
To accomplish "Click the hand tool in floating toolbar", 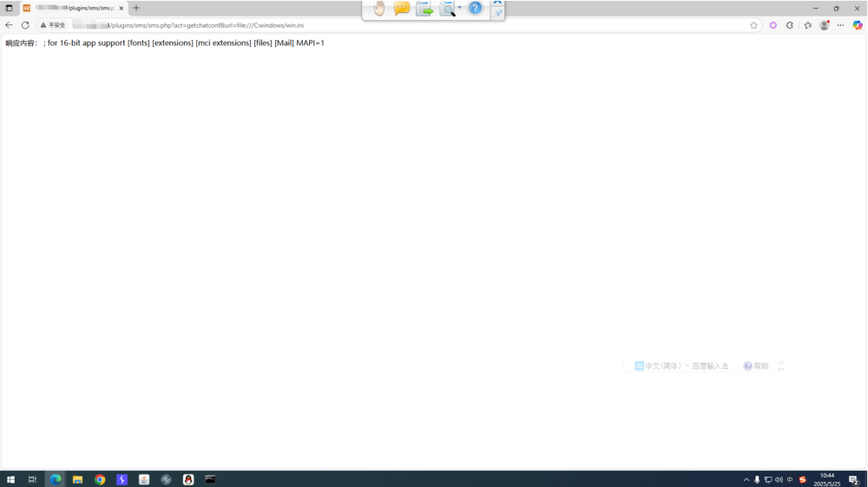I will 379,9.
